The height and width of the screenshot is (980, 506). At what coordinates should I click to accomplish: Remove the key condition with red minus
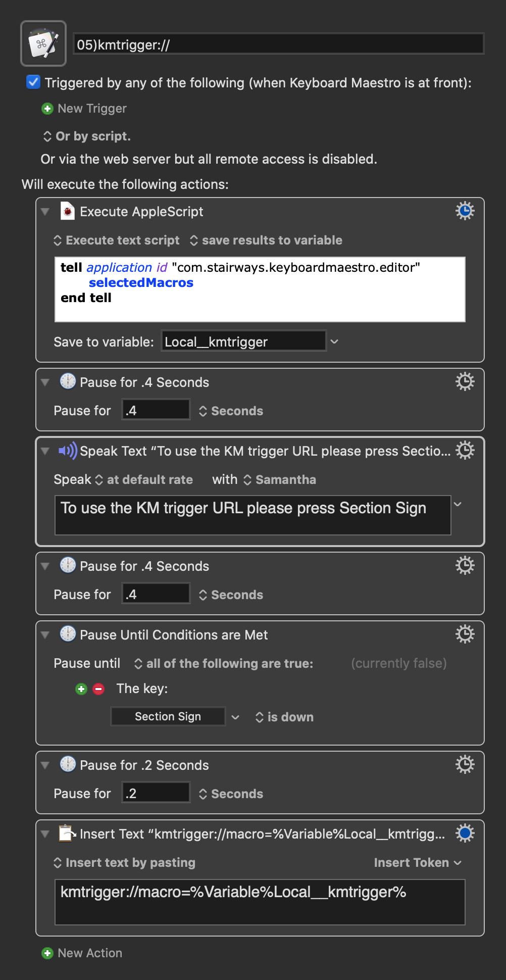click(98, 689)
